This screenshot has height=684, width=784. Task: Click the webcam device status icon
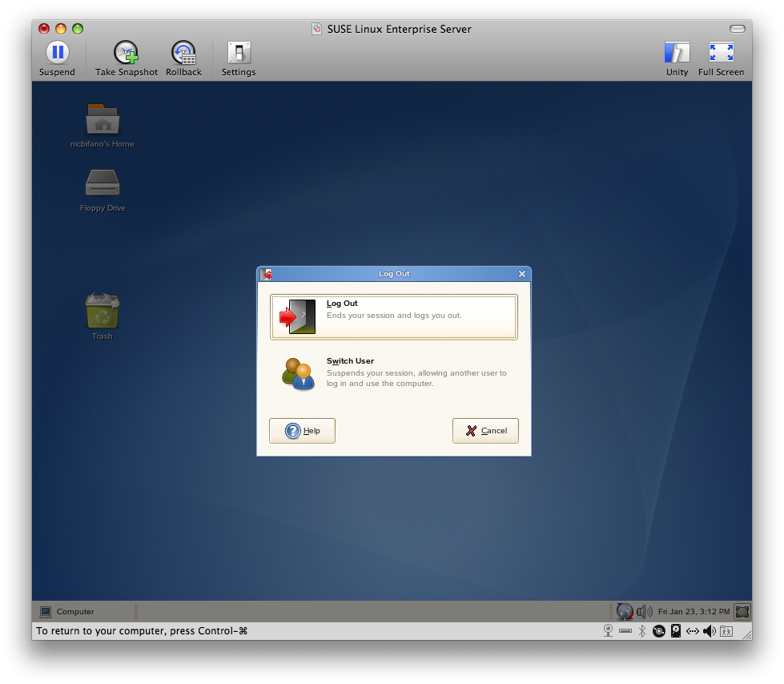click(x=608, y=631)
